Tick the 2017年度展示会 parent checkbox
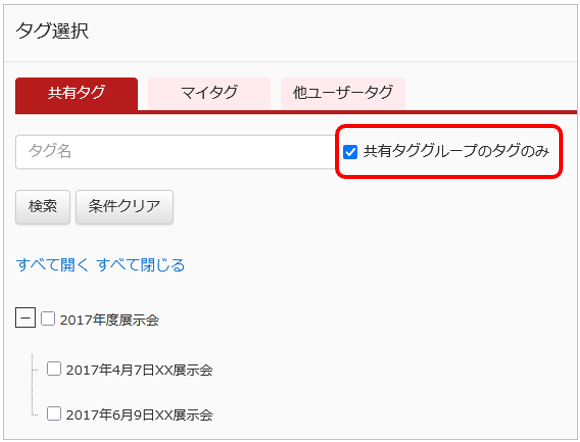Image resolution: width=580 pixels, height=442 pixels. point(48,318)
